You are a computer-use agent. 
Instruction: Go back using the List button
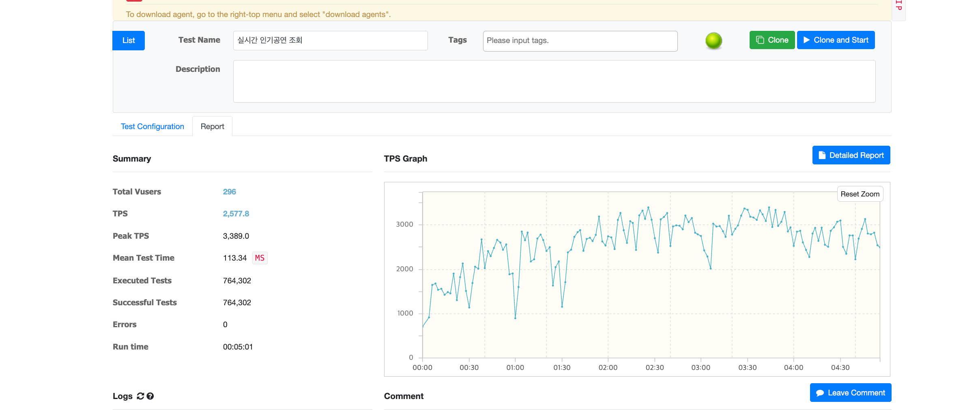coord(128,41)
